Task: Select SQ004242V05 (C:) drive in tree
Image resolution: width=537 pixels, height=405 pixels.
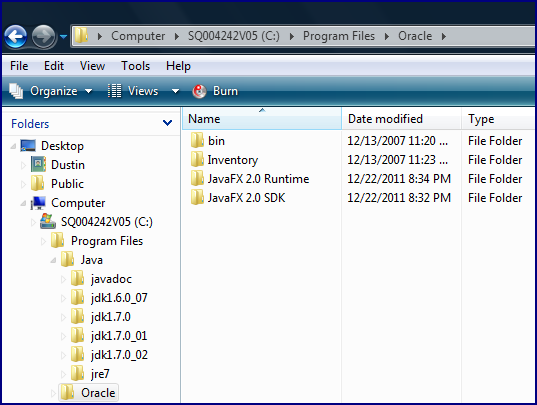Action: point(107,222)
